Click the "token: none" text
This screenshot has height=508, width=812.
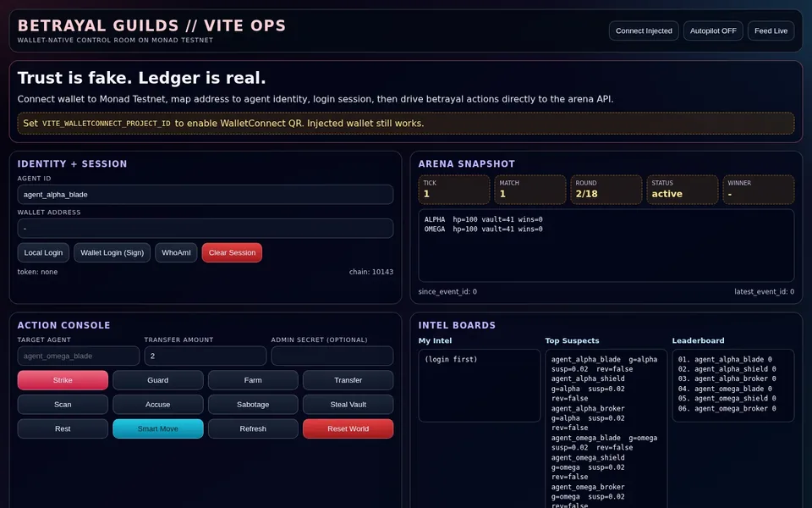click(37, 272)
